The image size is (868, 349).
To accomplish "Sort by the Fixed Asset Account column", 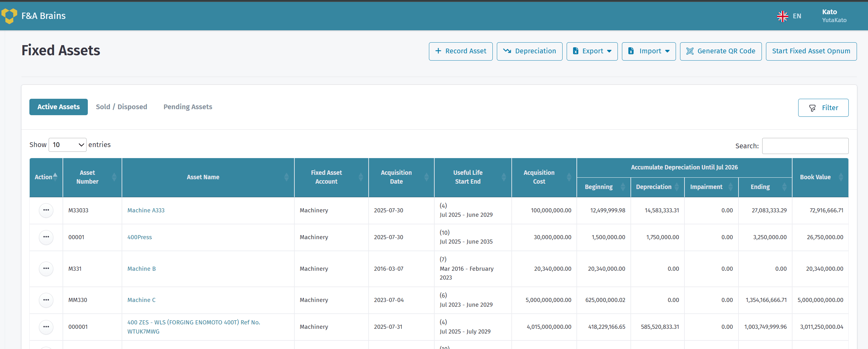I will (361, 177).
